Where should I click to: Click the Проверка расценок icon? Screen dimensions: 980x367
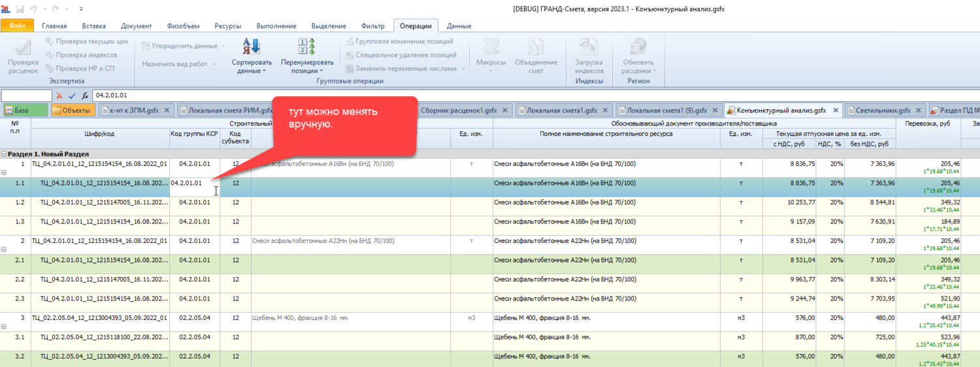point(23,48)
